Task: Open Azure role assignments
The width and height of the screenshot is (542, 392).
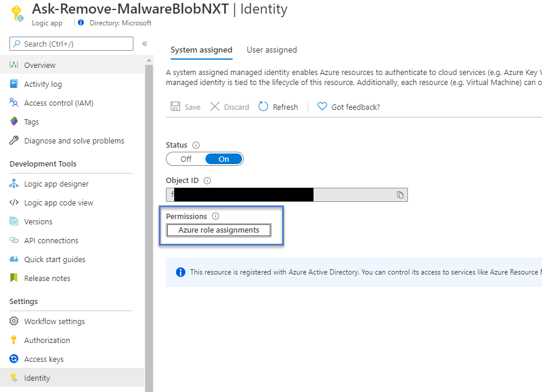Action: (219, 230)
